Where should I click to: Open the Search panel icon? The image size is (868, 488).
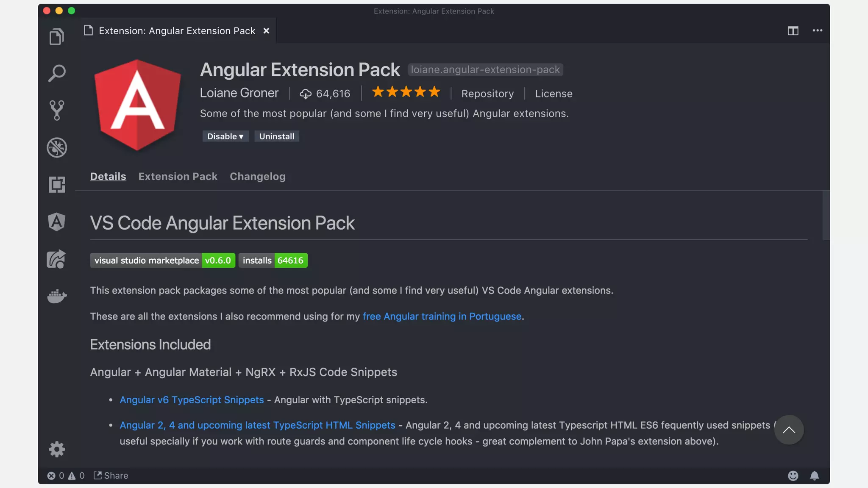click(56, 73)
